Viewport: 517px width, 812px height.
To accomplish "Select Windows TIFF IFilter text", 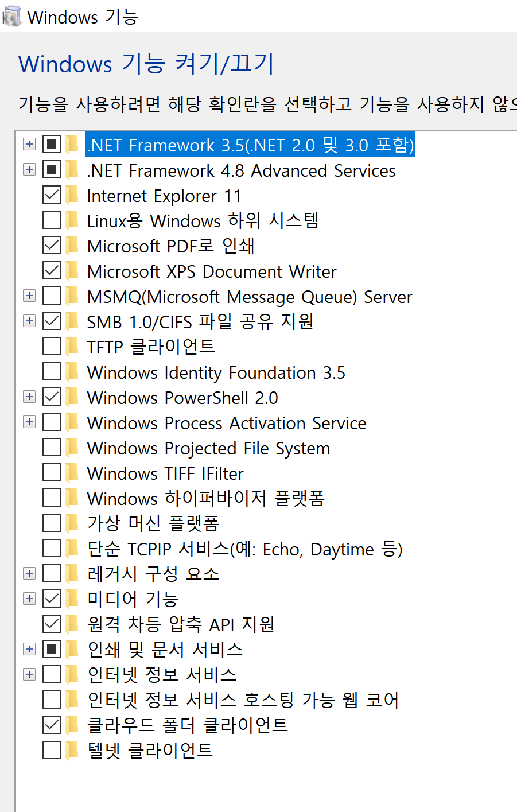I will point(165,473).
